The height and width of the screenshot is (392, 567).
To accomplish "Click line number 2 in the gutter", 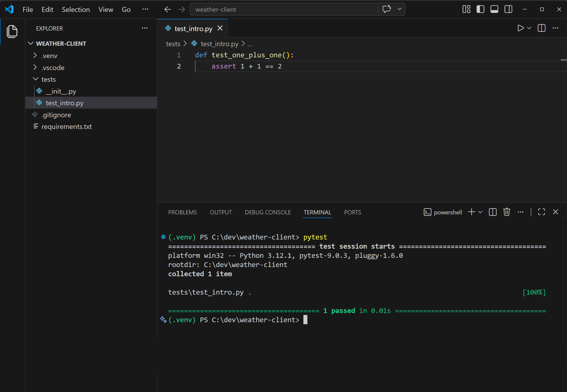I will point(179,66).
